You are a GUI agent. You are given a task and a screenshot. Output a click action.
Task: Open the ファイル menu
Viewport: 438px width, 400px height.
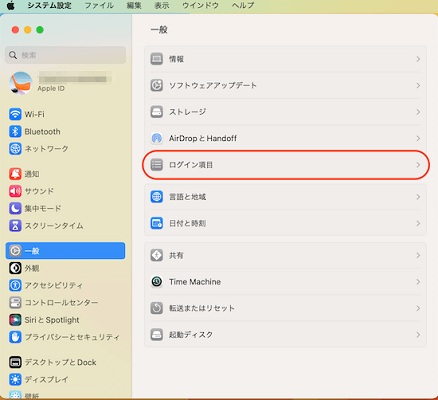point(99,6)
